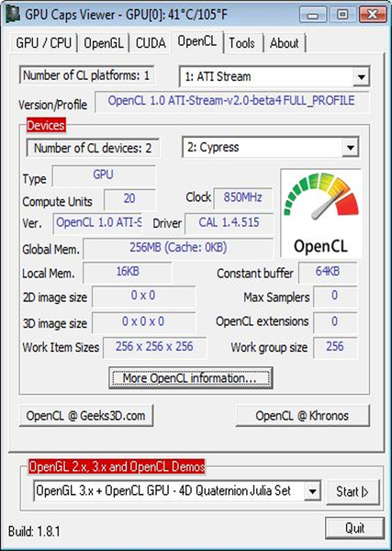Open the OpenCL @ Geeks3D.com link button
Image resolution: width=392 pixels, height=551 pixels.
coord(86,416)
